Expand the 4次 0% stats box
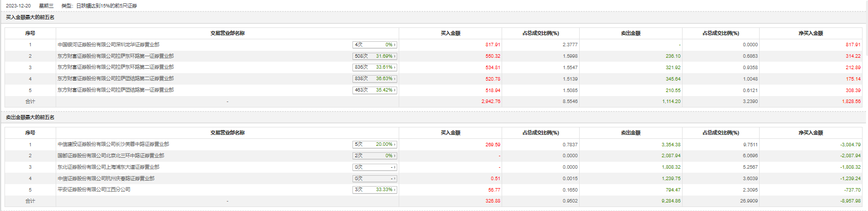This screenshot has width=868, height=211. (x=375, y=45)
